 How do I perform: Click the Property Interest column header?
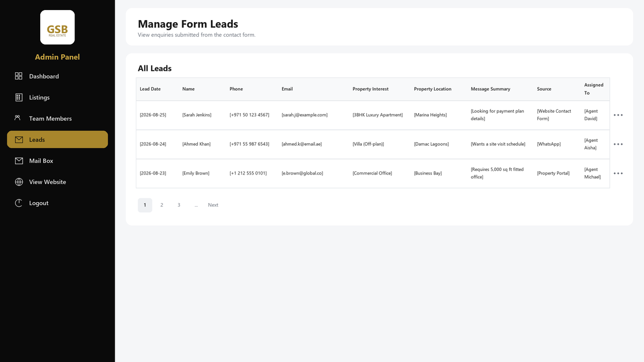tap(371, 89)
